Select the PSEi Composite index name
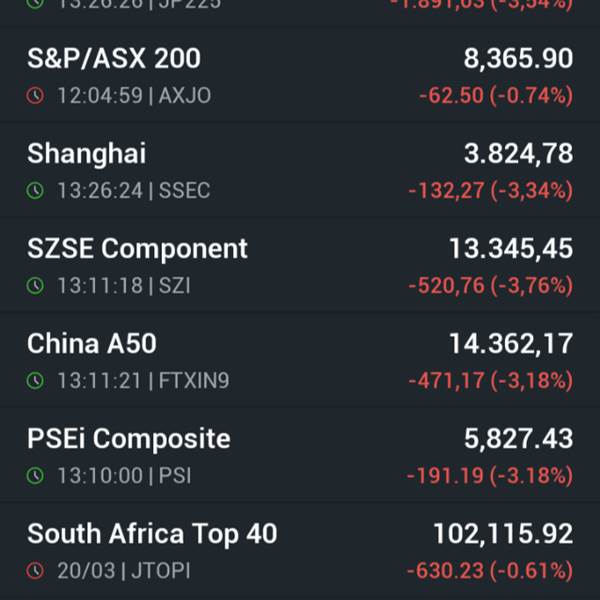The image size is (600, 600). pyautogui.click(x=129, y=438)
